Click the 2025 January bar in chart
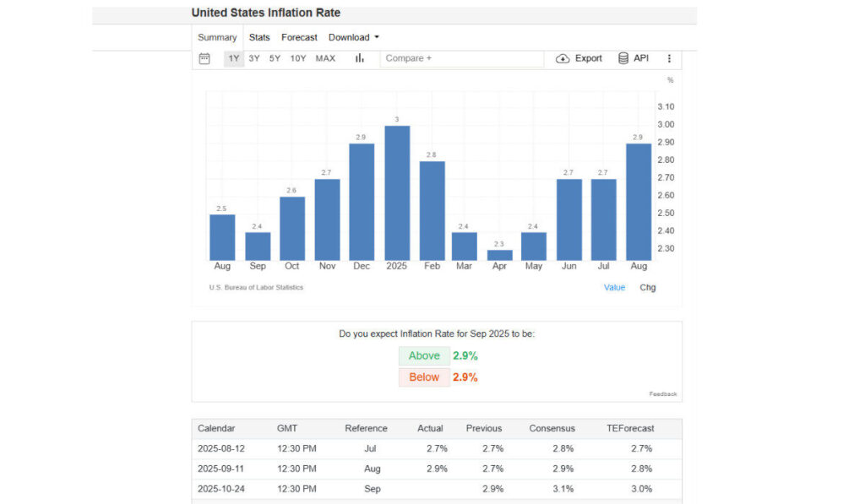 click(x=397, y=192)
